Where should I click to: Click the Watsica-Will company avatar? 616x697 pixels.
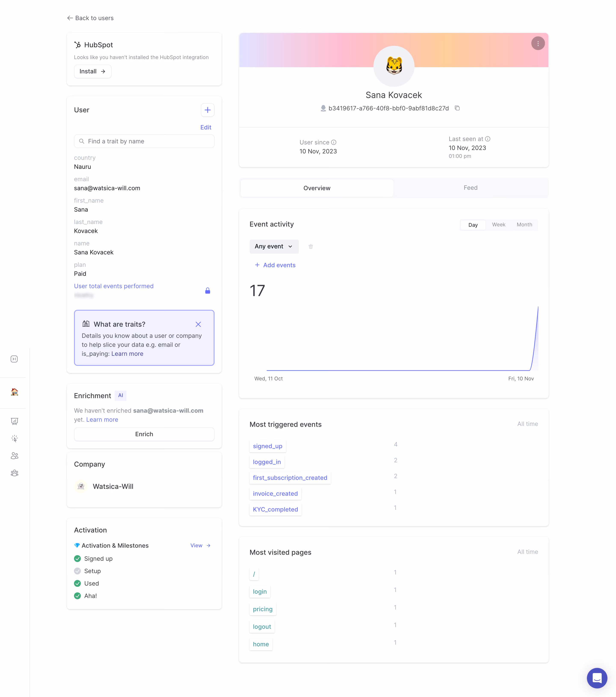(81, 486)
